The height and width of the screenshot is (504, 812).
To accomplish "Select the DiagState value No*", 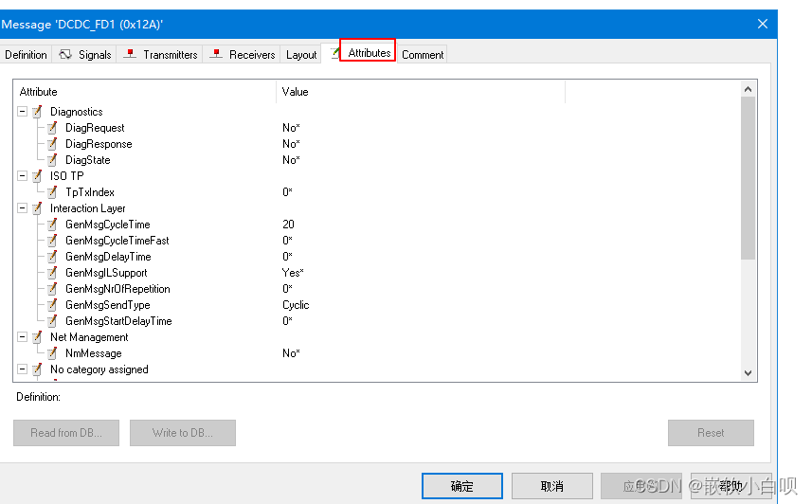I will click(291, 159).
